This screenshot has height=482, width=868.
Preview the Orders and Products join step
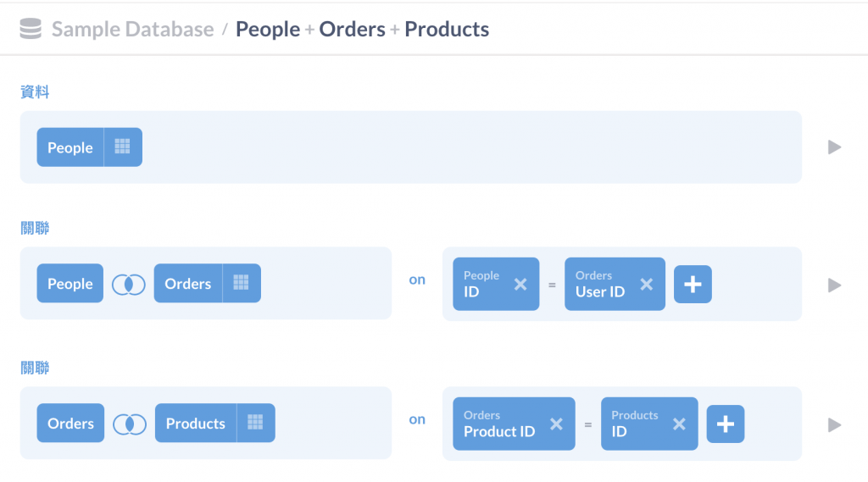(834, 424)
